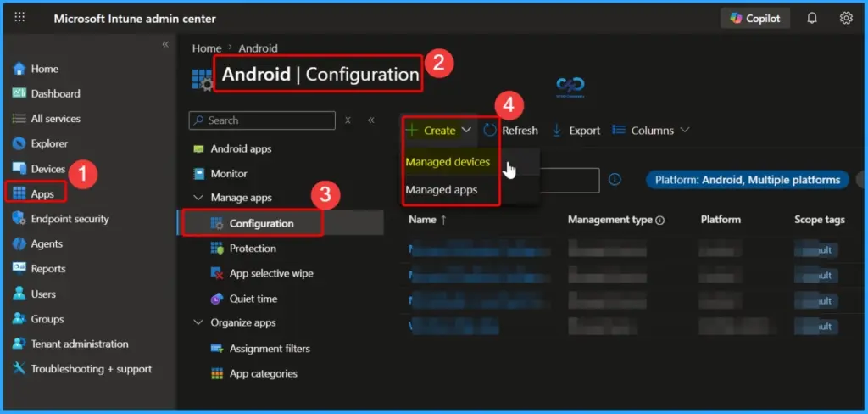Click the Tenant administration icon
This screenshot has height=414, width=868.
click(19, 344)
